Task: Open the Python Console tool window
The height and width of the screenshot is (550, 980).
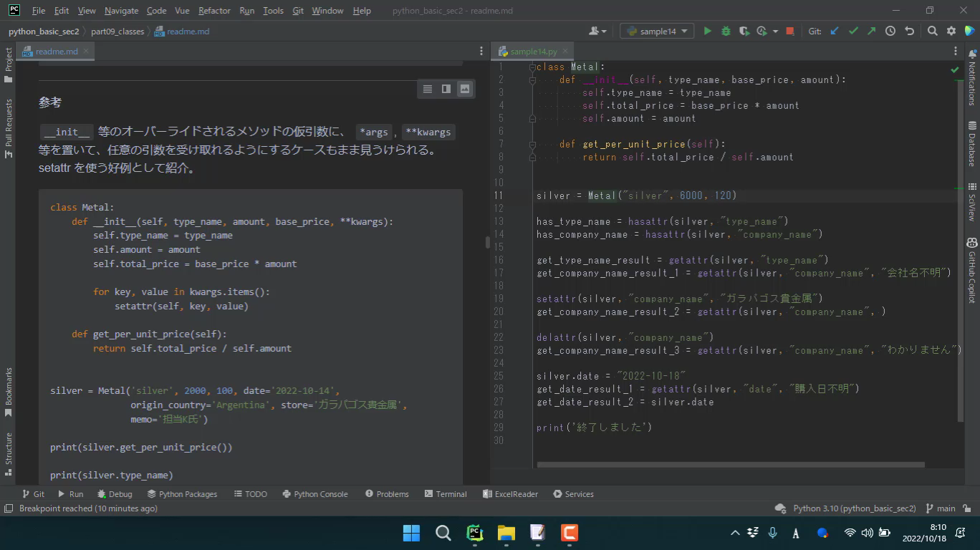Action: click(315, 494)
